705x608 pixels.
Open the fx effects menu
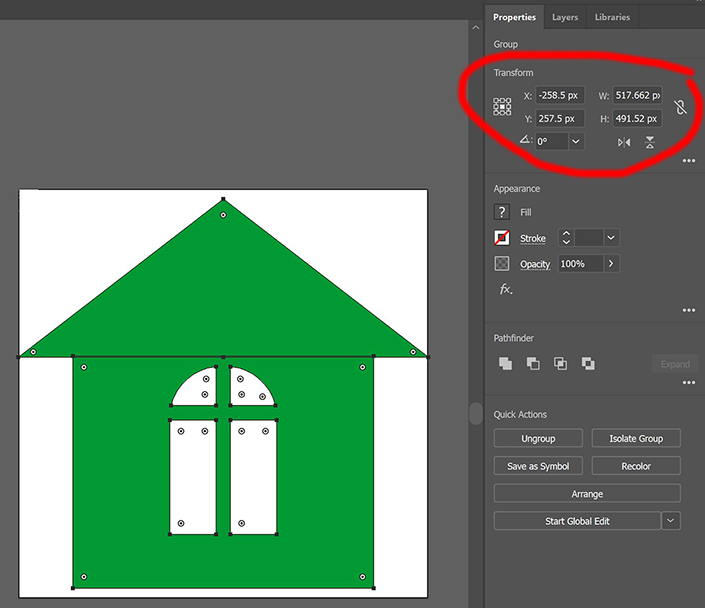coord(505,289)
